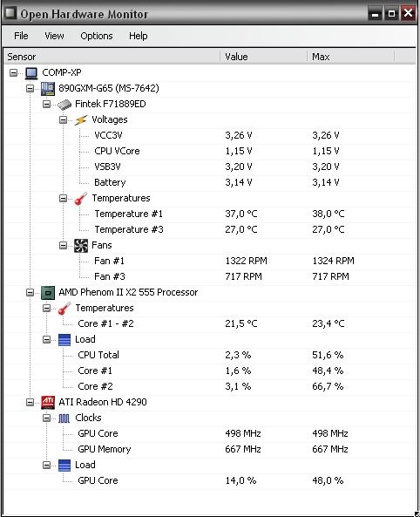Click the Value column header
Screen dimensions: 420x517
pyautogui.click(x=263, y=57)
